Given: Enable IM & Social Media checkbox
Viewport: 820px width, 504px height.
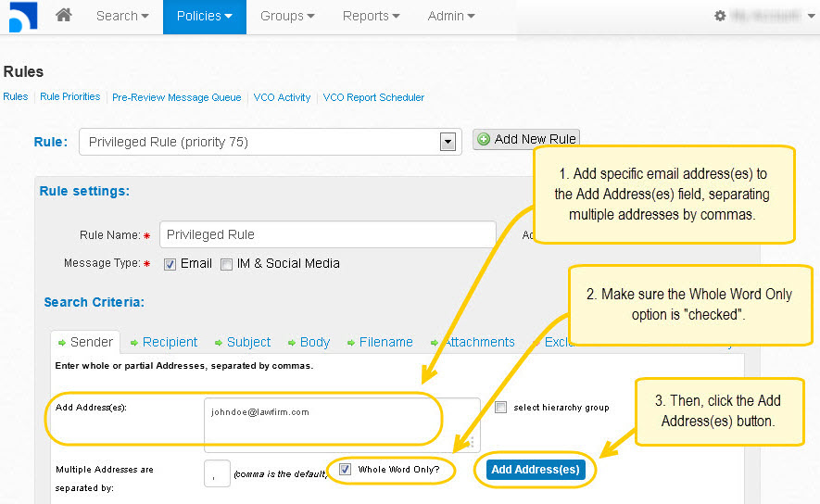Looking at the screenshot, I should coord(227,264).
